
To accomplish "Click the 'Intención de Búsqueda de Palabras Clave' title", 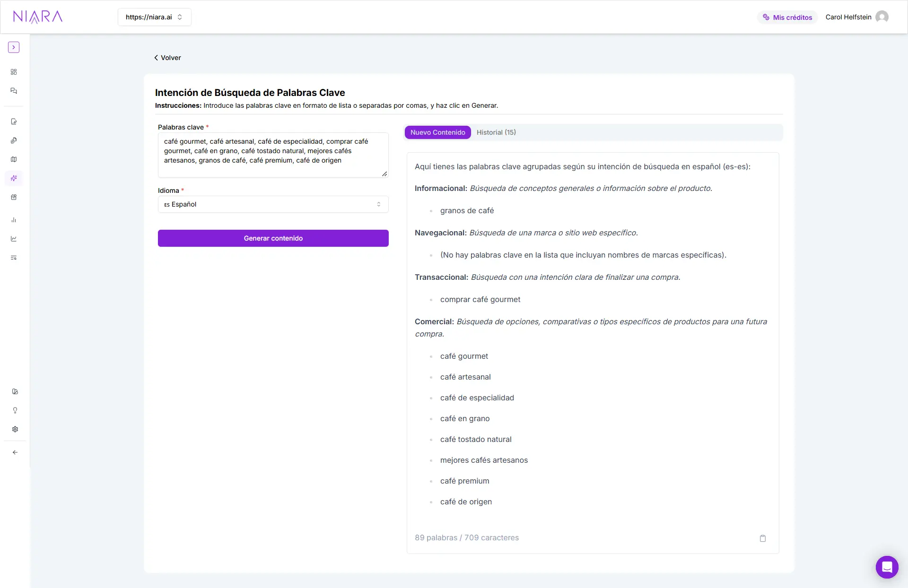I will (250, 93).
